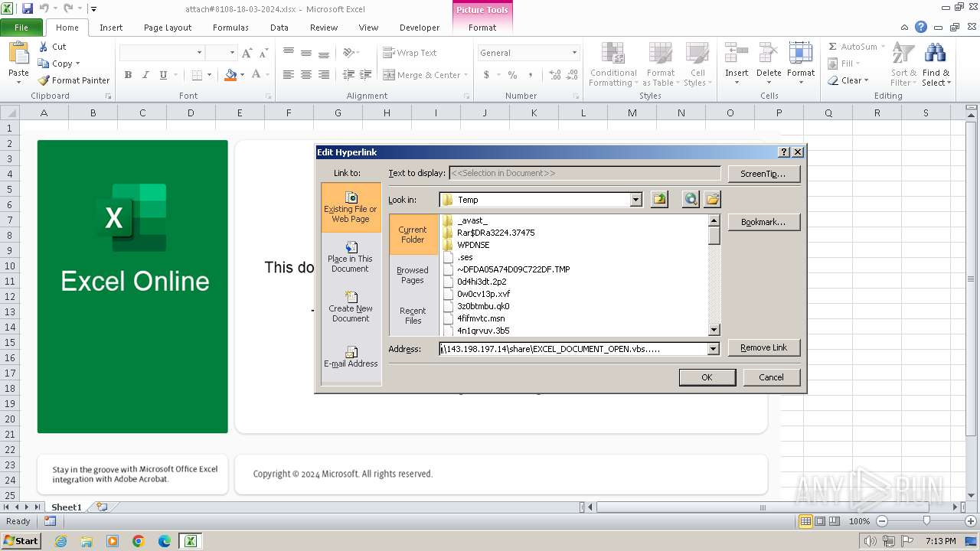980x551 pixels.
Task: Open the File tab
Action: point(21,28)
